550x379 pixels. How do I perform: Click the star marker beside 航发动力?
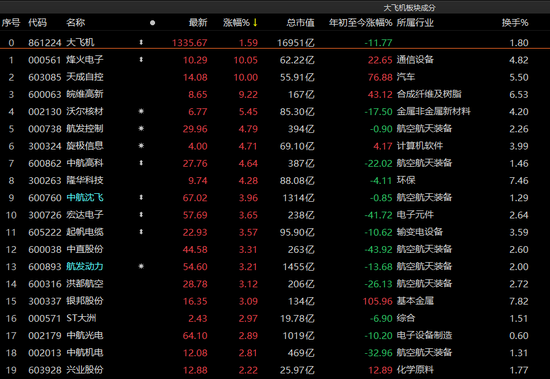coord(141,266)
